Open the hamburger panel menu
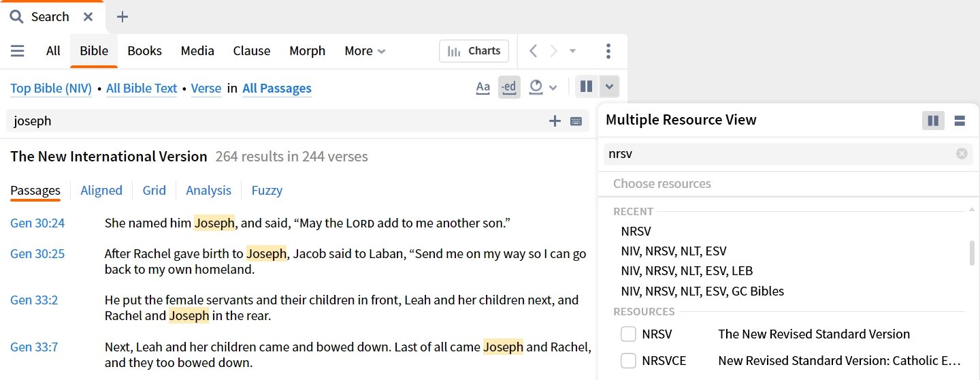Image resolution: width=980 pixels, height=380 pixels. point(18,51)
